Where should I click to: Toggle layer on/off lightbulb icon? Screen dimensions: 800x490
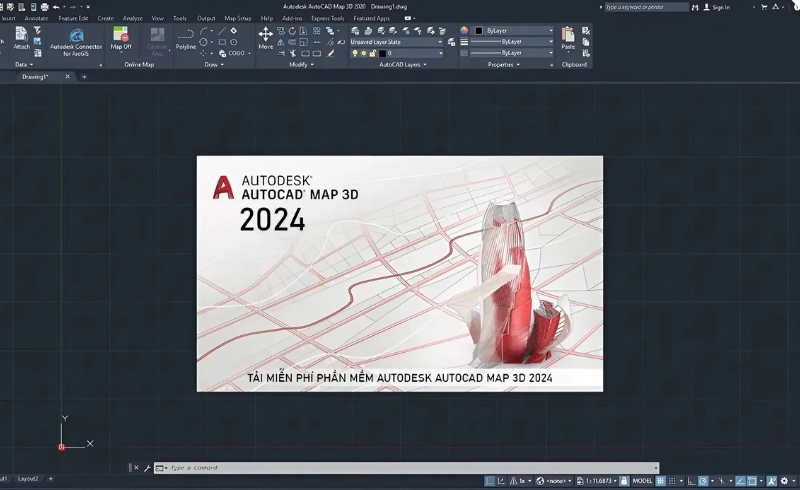pos(355,53)
